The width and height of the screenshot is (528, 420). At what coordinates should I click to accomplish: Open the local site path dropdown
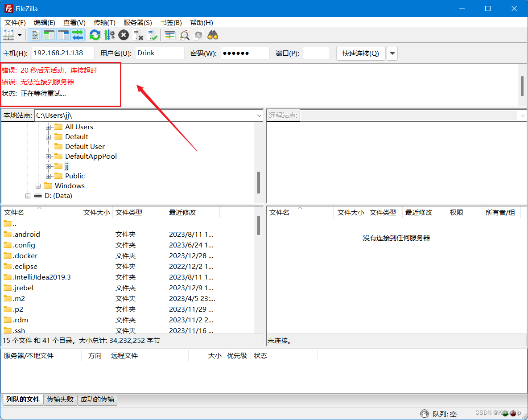point(259,115)
